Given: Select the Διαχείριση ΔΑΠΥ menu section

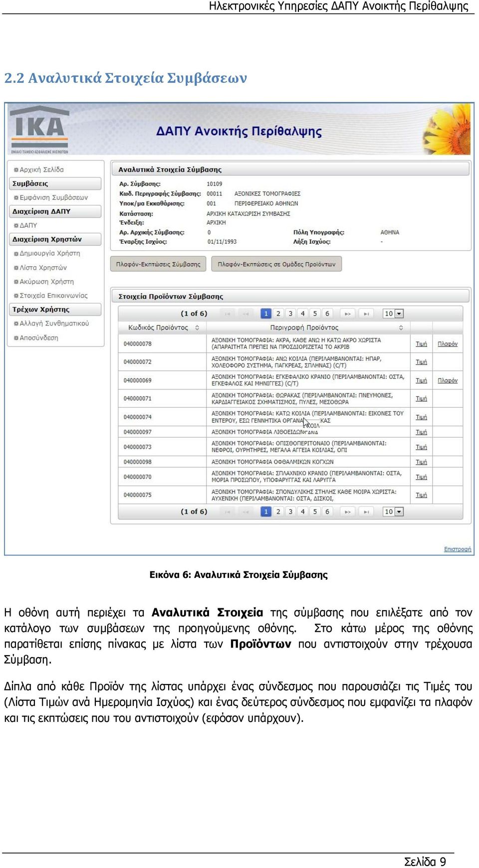Looking at the screenshot, I should click(x=55, y=211).
